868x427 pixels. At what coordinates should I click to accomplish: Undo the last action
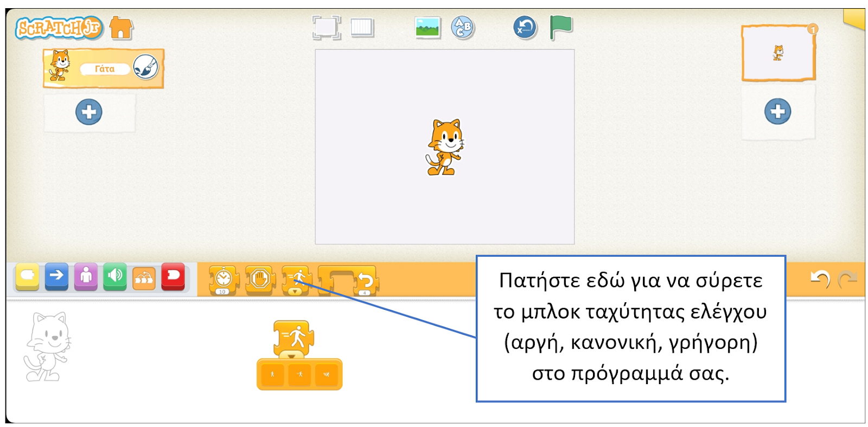(x=820, y=279)
